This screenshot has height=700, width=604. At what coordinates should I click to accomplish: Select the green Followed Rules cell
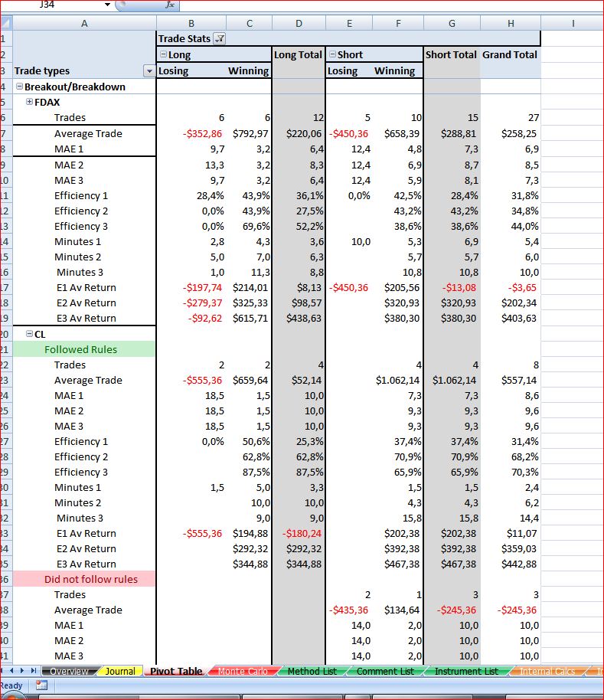84,349
